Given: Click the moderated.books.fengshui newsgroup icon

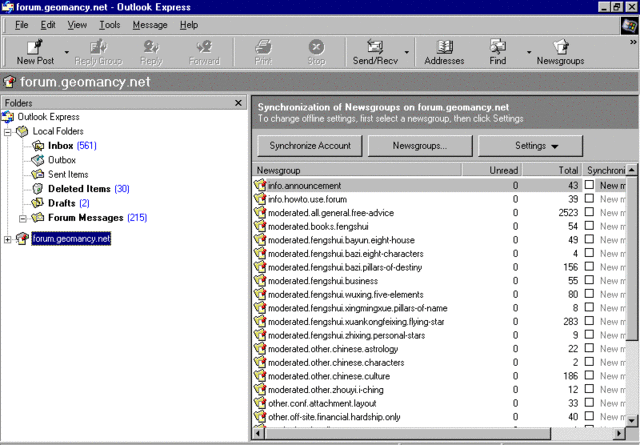Looking at the screenshot, I should point(260,226).
